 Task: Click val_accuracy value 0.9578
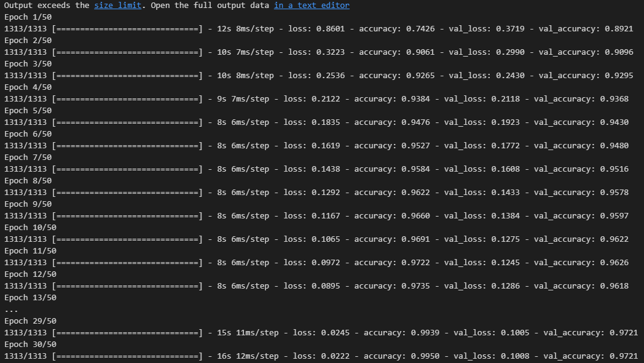[x=615, y=193]
